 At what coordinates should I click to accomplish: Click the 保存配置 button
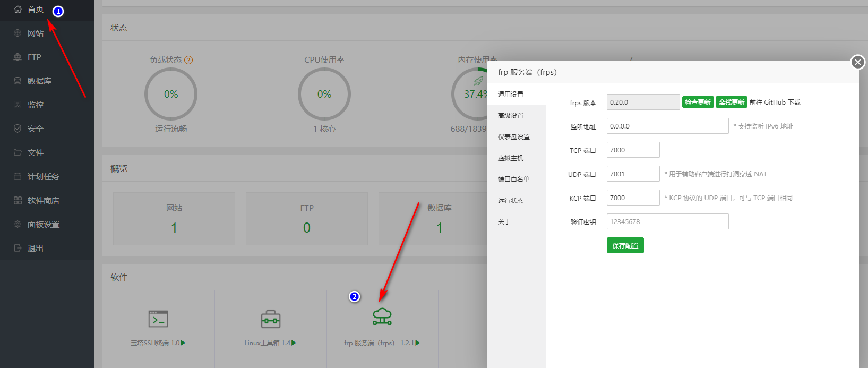tap(625, 245)
